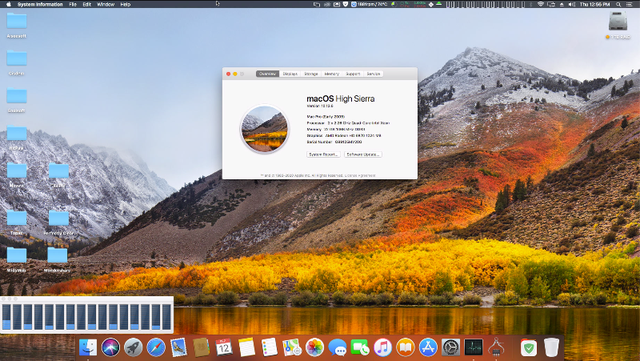Open iBooks orange book icon
640x361 pixels.
point(405,348)
